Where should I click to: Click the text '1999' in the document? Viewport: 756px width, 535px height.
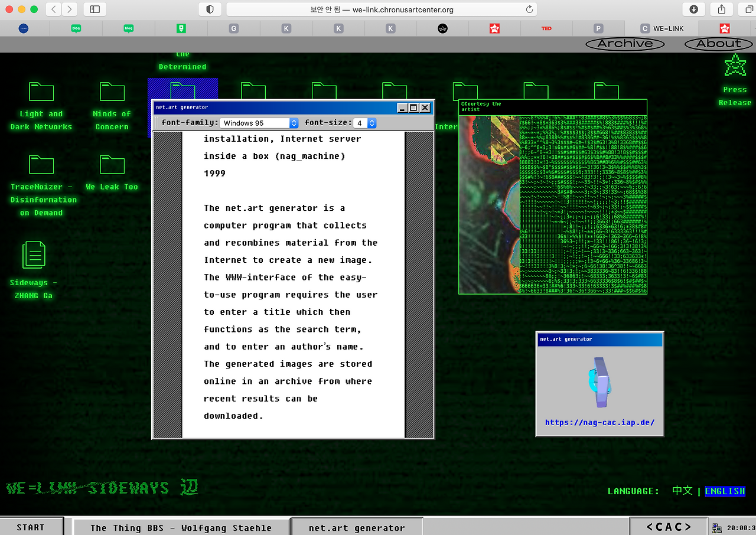coord(215,173)
